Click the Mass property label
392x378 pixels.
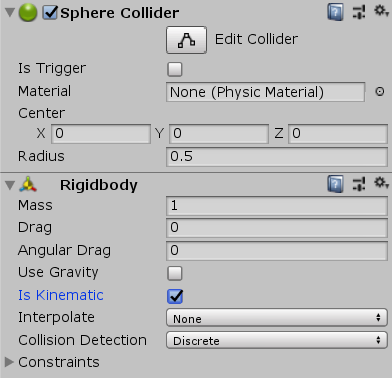point(35,205)
